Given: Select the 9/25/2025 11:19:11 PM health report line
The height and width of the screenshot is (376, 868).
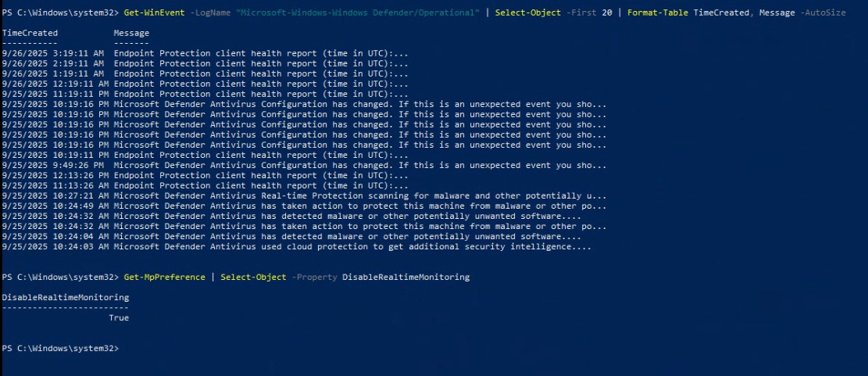Looking at the screenshot, I should (205, 94).
